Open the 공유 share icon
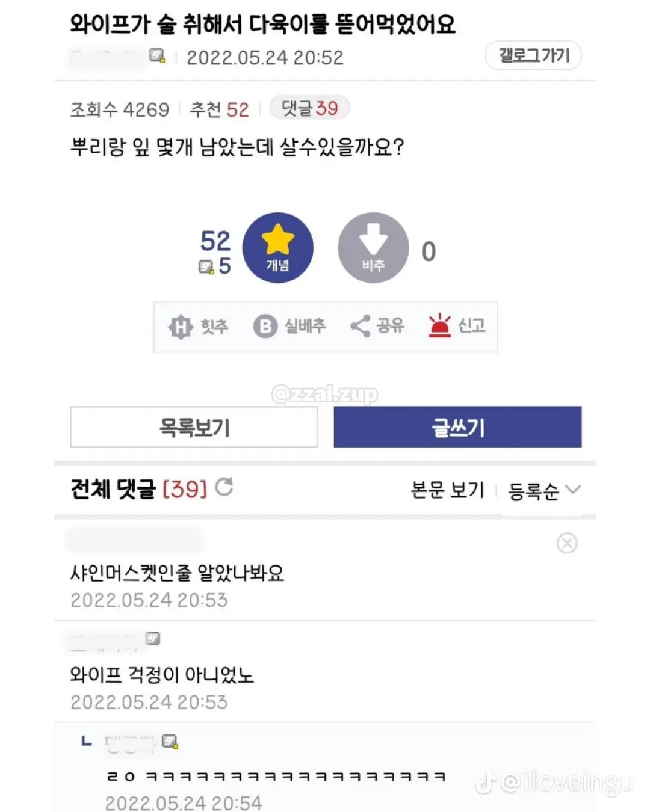 pyautogui.click(x=361, y=326)
